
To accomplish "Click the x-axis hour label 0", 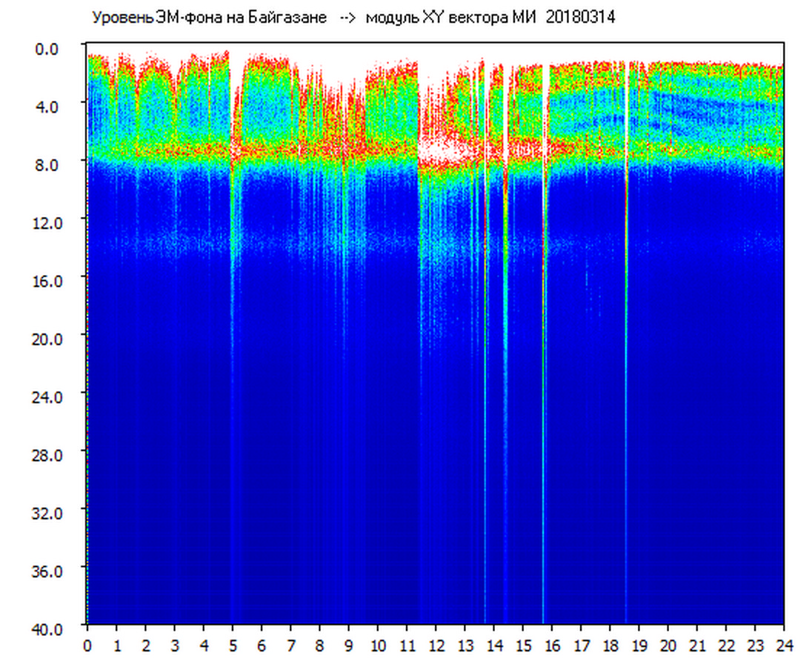I will click(87, 646).
